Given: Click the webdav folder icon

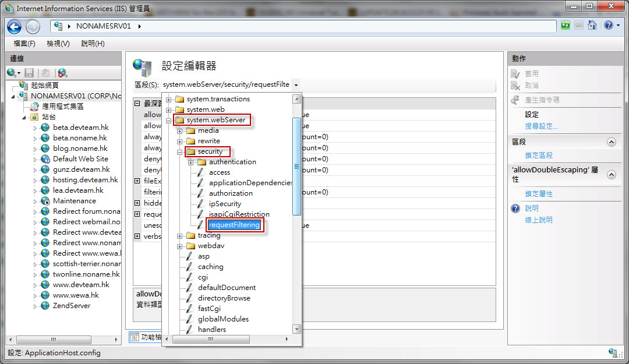Looking at the screenshot, I should point(191,246).
